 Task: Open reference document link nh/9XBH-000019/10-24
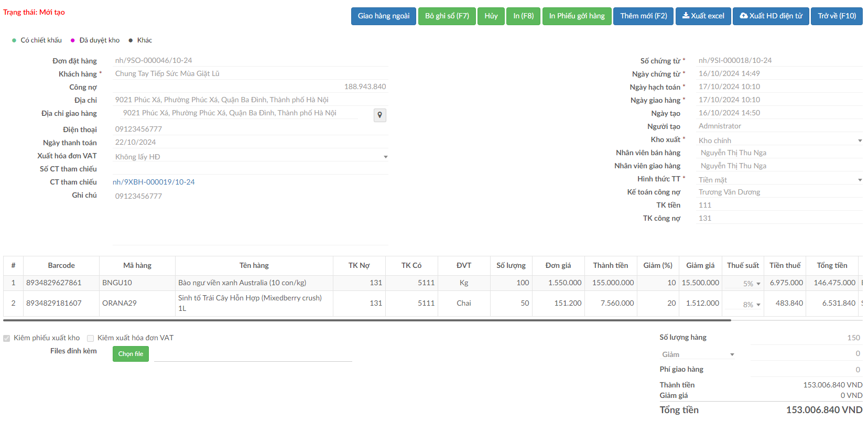(154, 182)
